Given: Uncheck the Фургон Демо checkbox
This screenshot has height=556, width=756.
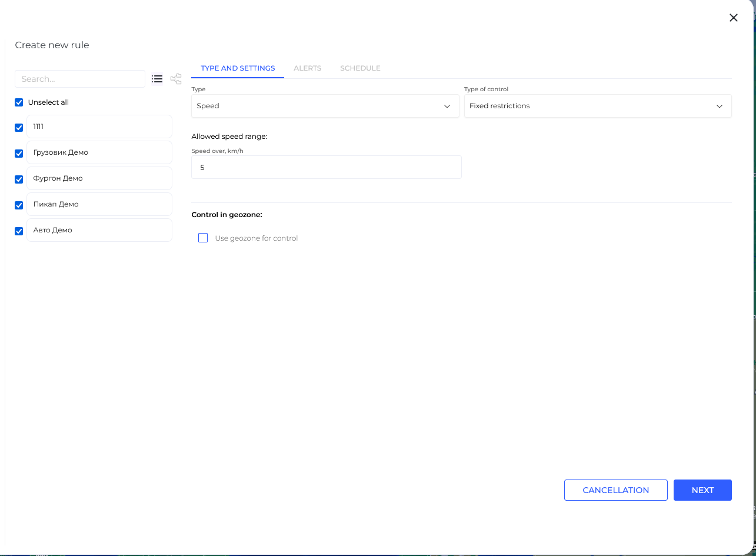Looking at the screenshot, I should pyautogui.click(x=19, y=179).
